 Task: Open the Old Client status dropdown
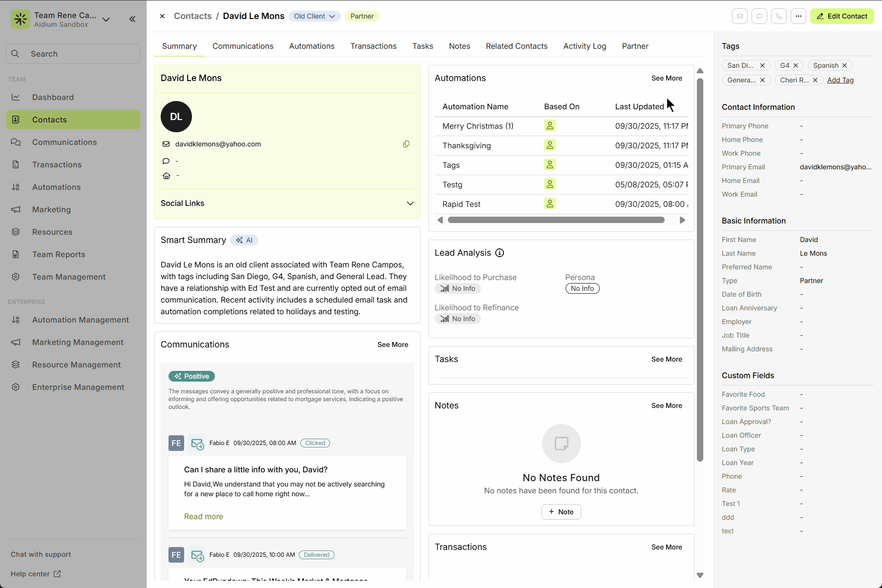[x=315, y=16]
